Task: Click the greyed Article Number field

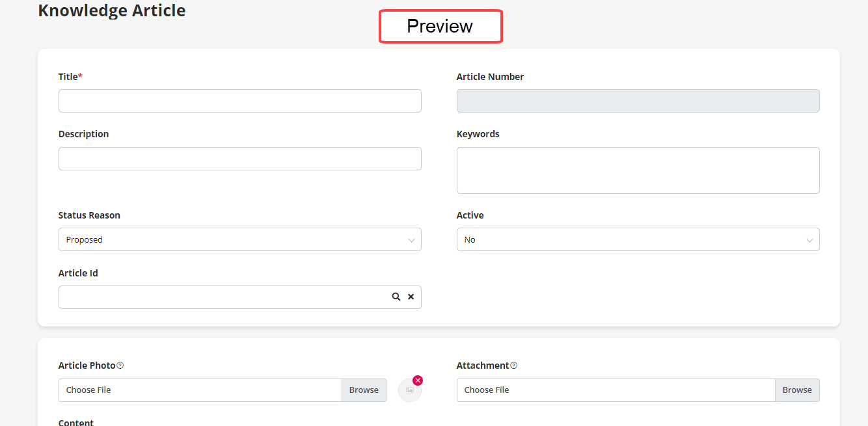Action: click(638, 101)
